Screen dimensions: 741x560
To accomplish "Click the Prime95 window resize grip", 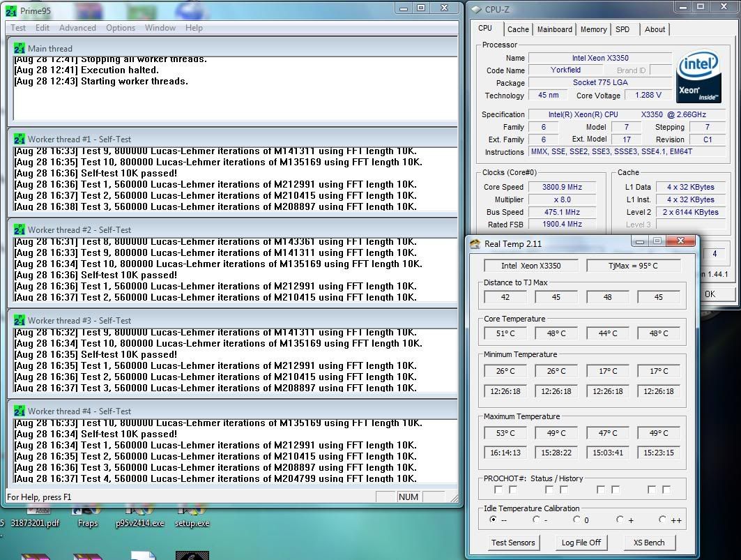I will pos(454,498).
